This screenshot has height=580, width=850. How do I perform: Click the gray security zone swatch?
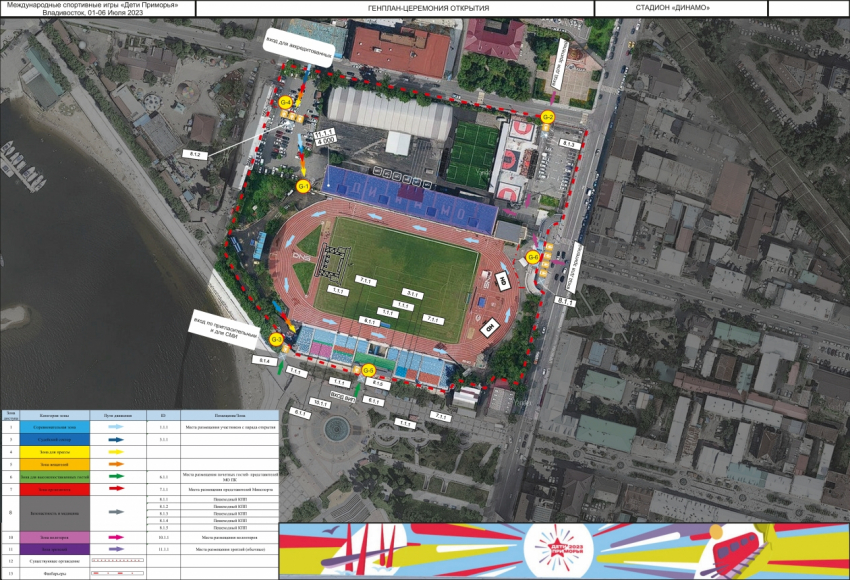(55, 512)
